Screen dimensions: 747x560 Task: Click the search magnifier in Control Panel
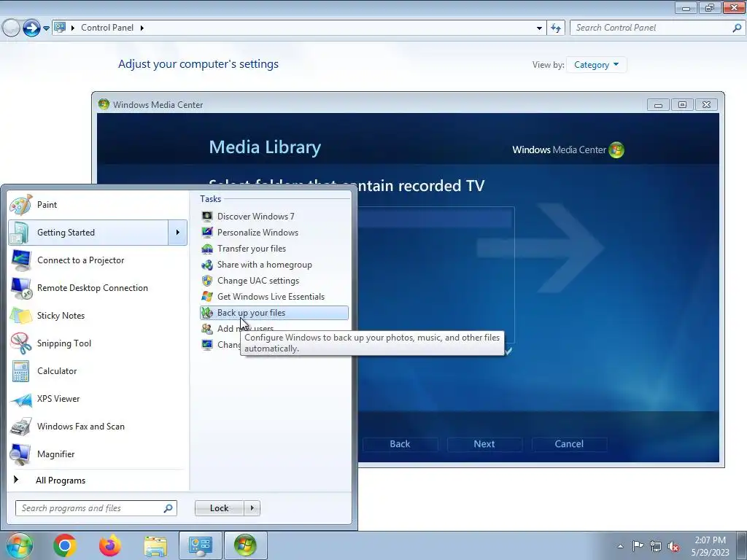(737, 28)
